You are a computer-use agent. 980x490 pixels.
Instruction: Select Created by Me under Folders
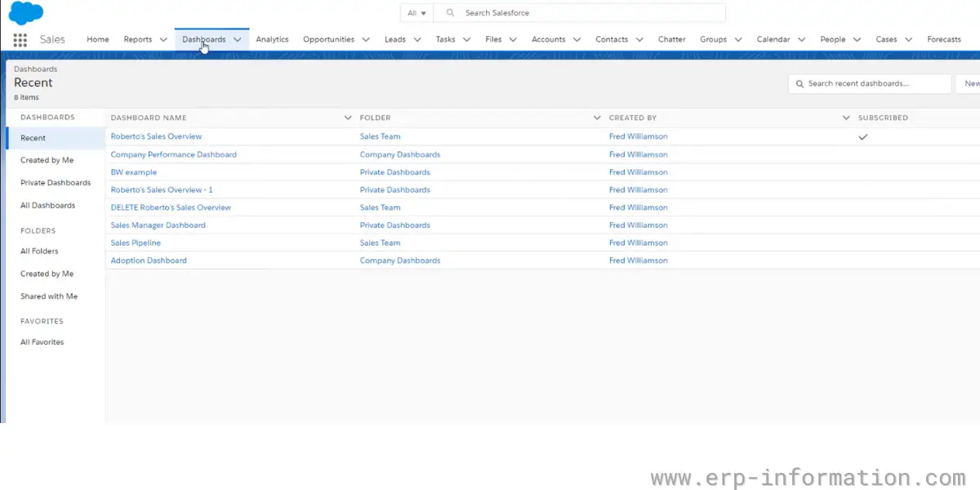tap(47, 274)
